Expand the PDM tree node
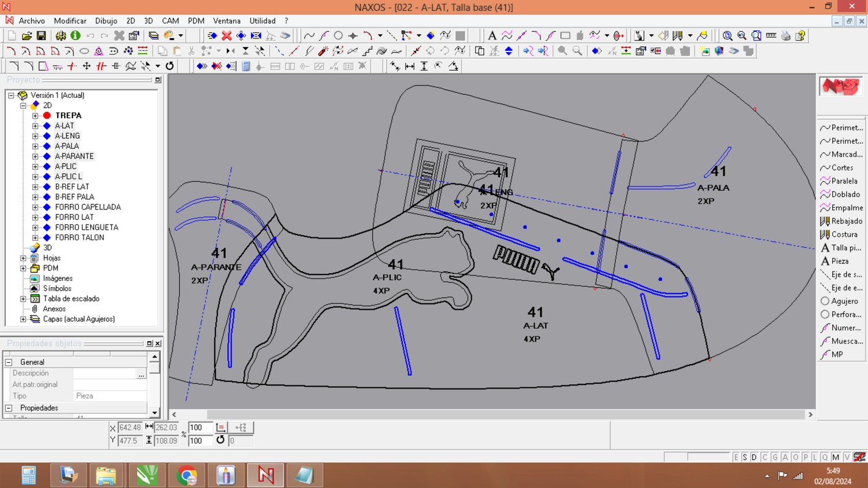Screen dimensions: 868x488 pyautogui.click(x=23, y=268)
